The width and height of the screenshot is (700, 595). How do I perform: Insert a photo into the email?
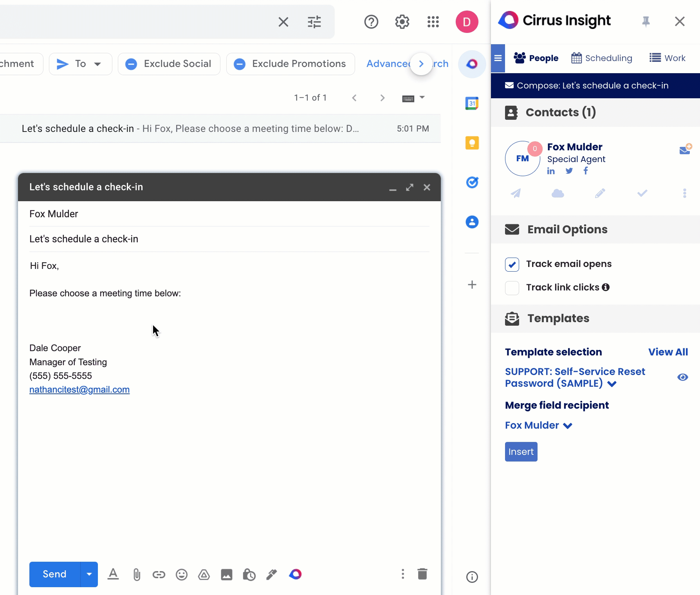pyautogui.click(x=227, y=575)
